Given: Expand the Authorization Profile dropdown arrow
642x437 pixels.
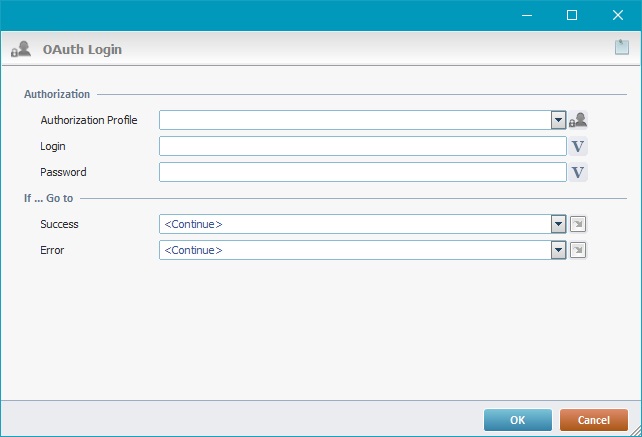Looking at the screenshot, I should pyautogui.click(x=559, y=120).
